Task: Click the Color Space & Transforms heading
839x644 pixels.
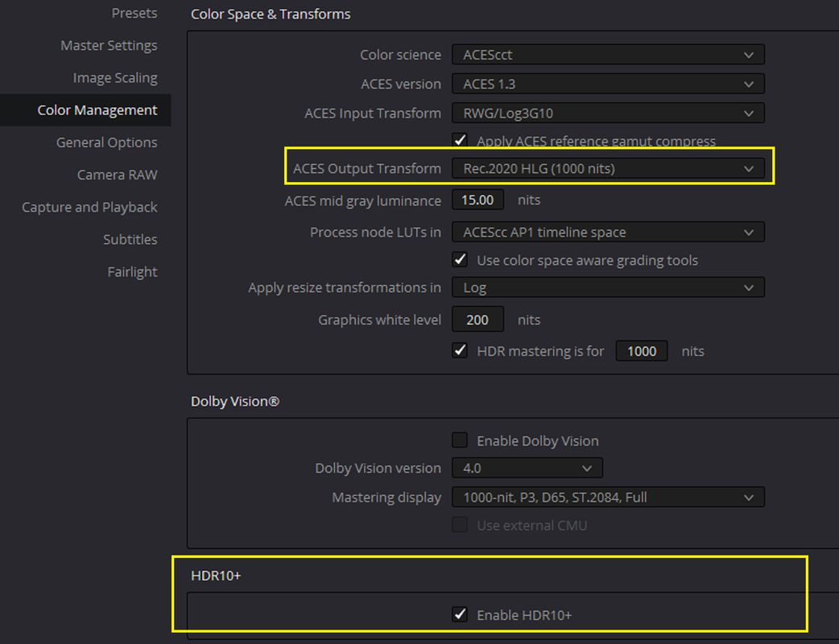Action: (x=271, y=14)
